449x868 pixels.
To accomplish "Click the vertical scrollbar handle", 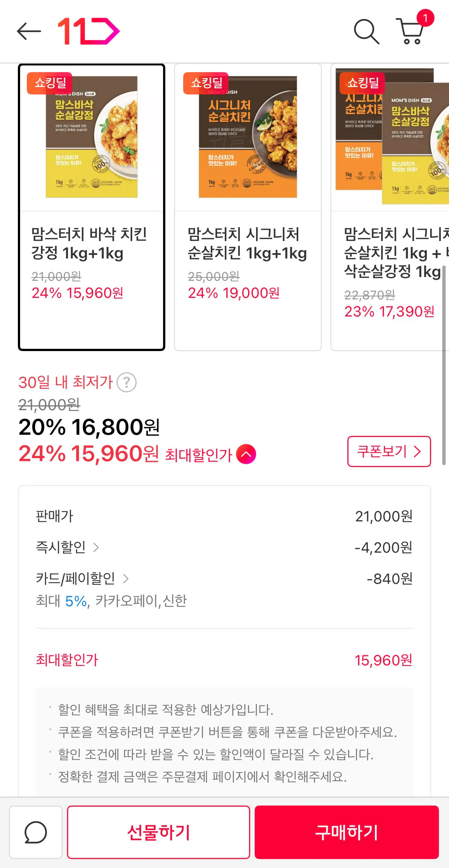I will [x=444, y=364].
